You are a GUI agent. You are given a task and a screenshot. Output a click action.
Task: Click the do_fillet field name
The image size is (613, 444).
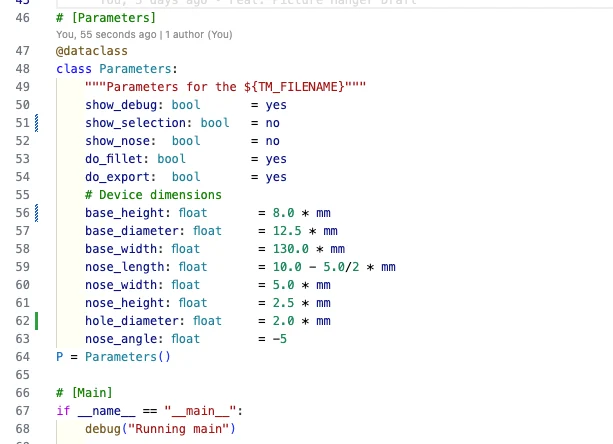(x=114, y=159)
